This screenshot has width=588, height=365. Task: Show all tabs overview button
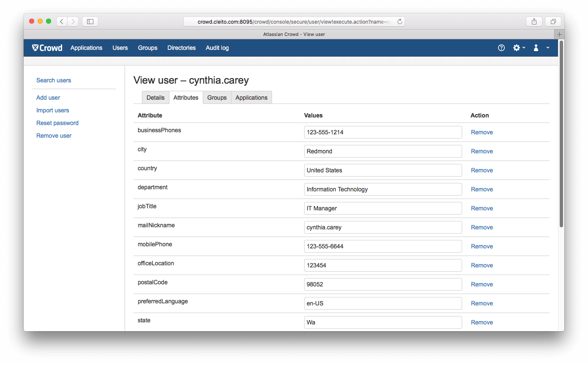pyautogui.click(x=553, y=21)
